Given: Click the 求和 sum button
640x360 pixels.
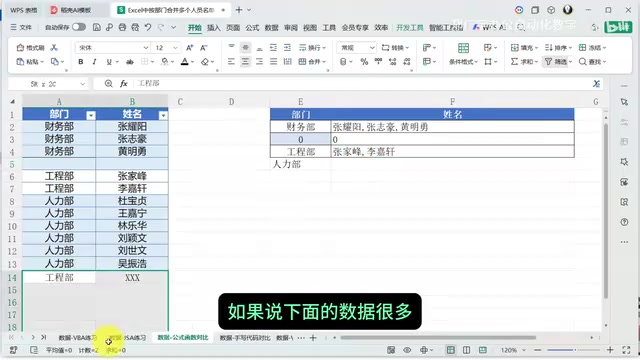Looking at the screenshot, I should point(522,62).
